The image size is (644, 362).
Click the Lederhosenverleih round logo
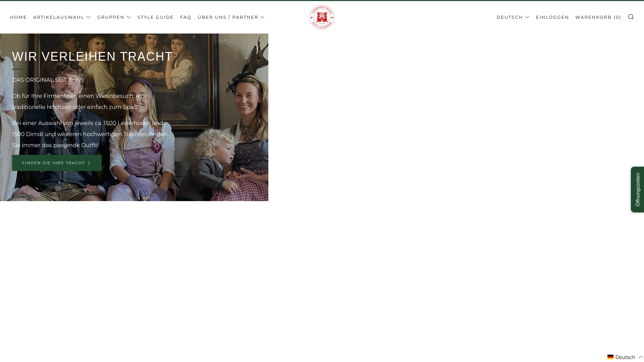pos(322,17)
